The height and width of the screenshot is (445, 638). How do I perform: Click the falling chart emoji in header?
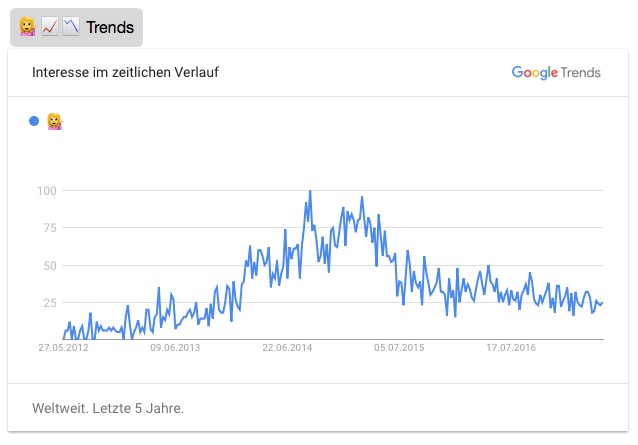71,27
